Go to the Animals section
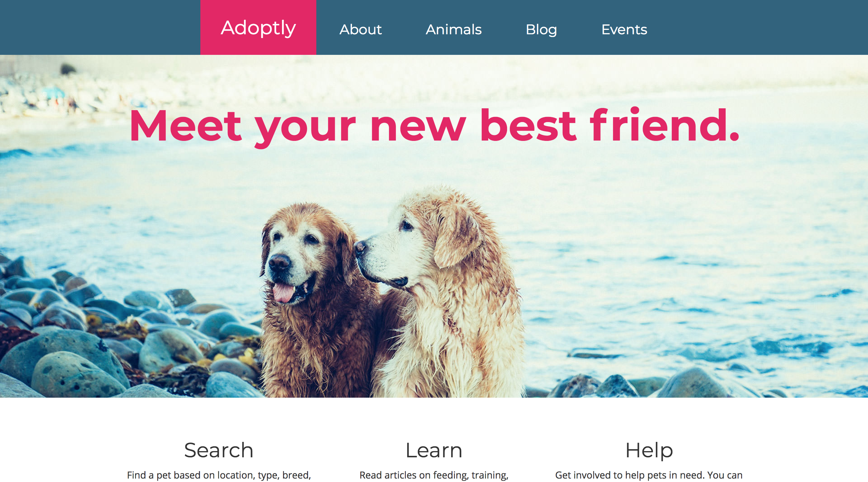Screen dimensions: 868x482 pos(454,29)
